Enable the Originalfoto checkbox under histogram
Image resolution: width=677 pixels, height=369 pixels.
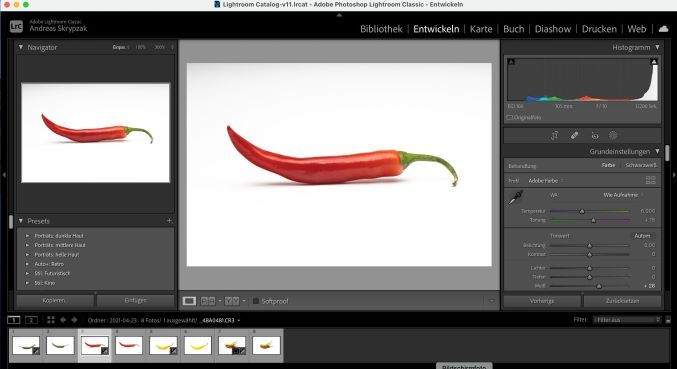pos(509,117)
